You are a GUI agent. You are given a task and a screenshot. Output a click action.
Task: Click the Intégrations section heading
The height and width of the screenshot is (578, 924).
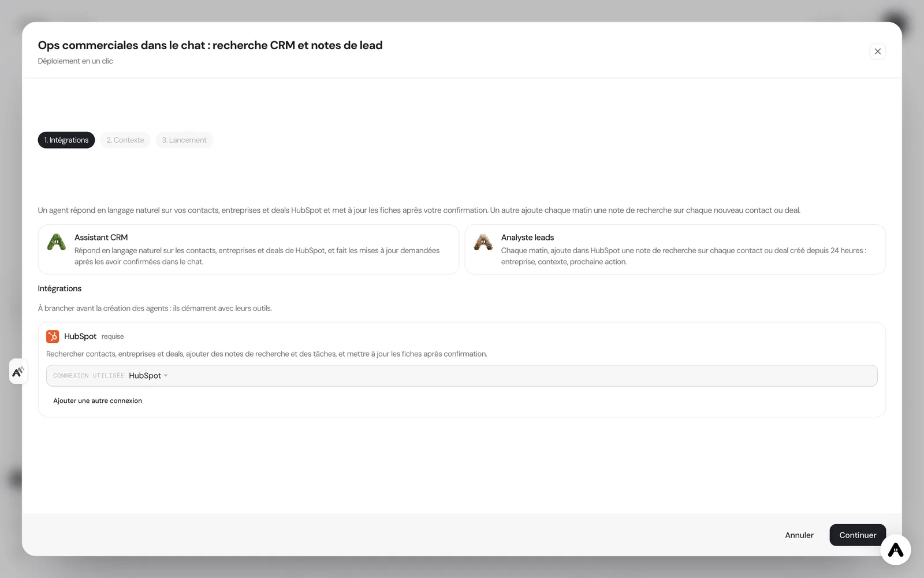[x=59, y=288]
